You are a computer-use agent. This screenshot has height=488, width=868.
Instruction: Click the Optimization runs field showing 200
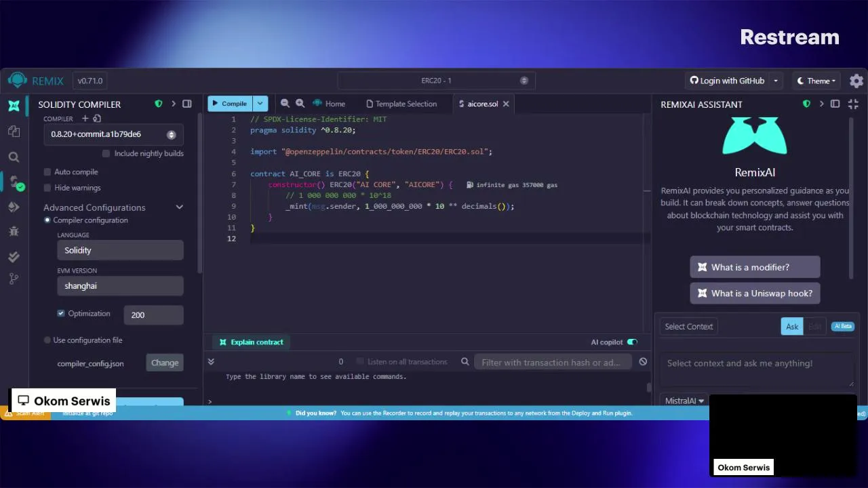point(153,315)
